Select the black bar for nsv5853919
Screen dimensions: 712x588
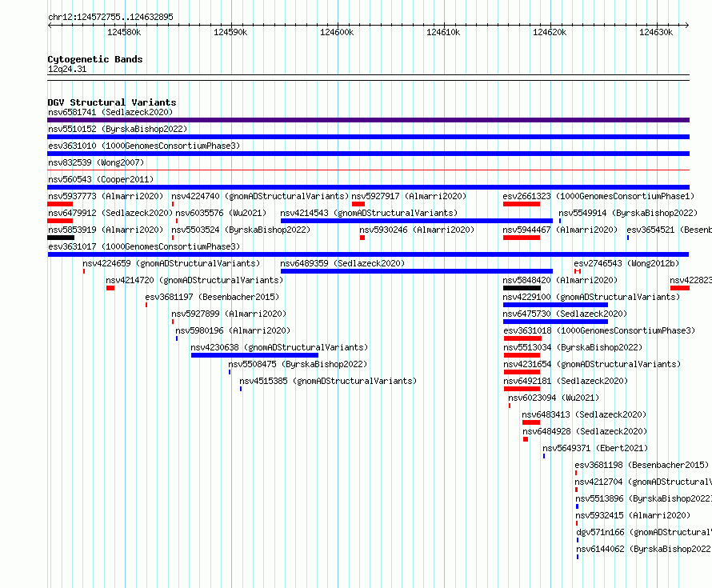[61, 238]
